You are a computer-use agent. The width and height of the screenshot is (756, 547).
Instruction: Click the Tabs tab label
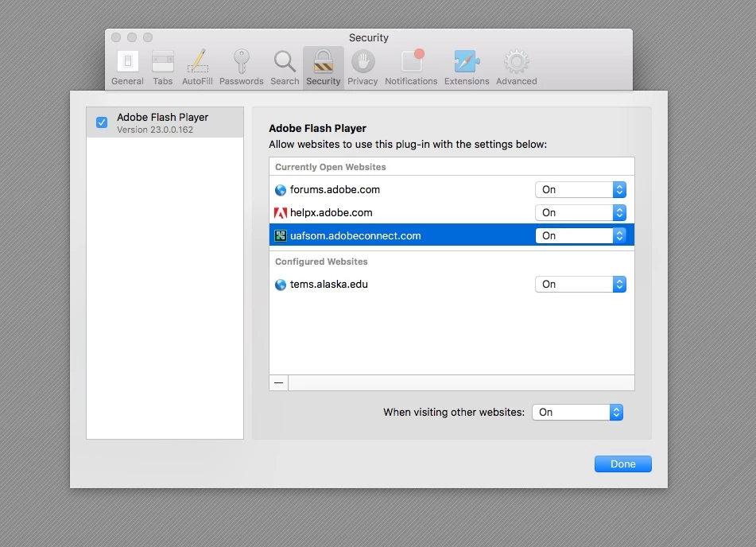(162, 81)
